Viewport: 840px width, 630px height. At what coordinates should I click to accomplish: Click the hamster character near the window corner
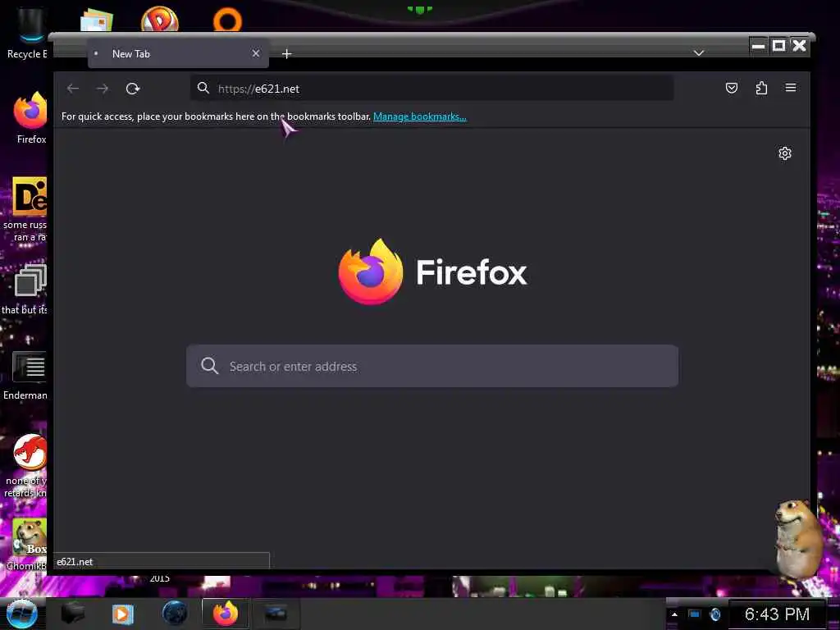coord(797,539)
